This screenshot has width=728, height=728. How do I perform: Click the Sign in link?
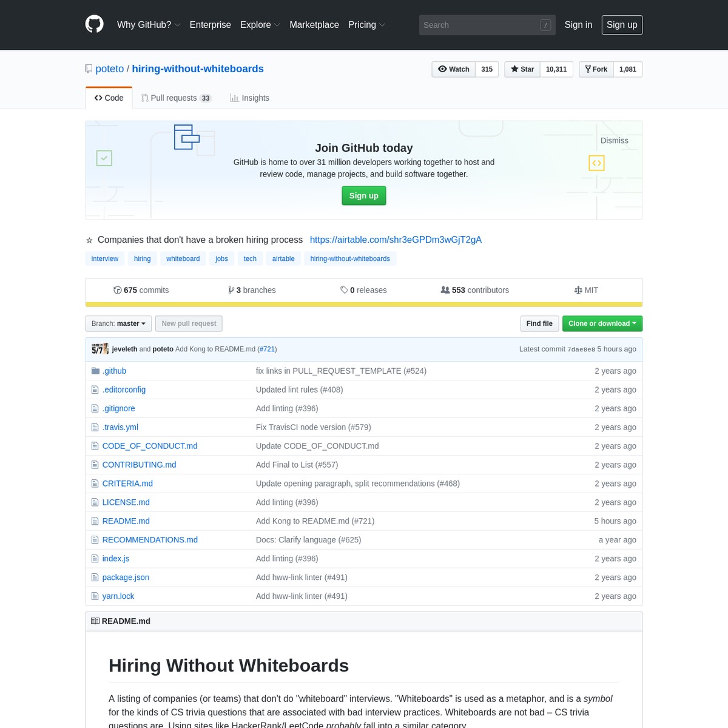578,25
